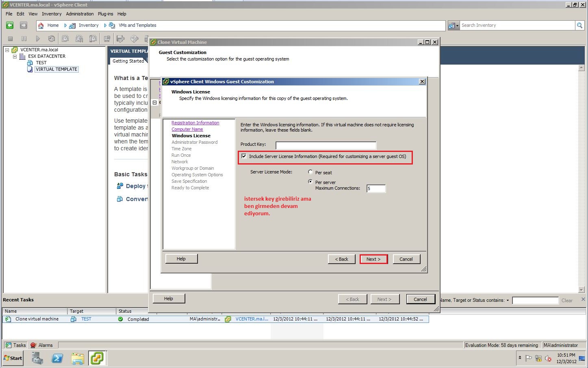Click Help in the Guest Customization wizard
This screenshot has width=588, height=368.
coord(181,259)
